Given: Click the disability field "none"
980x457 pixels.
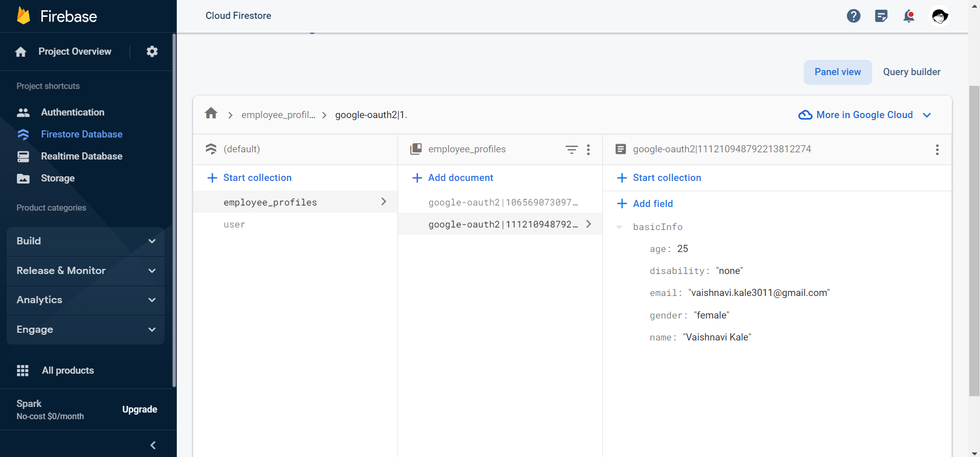Looking at the screenshot, I should (729, 271).
